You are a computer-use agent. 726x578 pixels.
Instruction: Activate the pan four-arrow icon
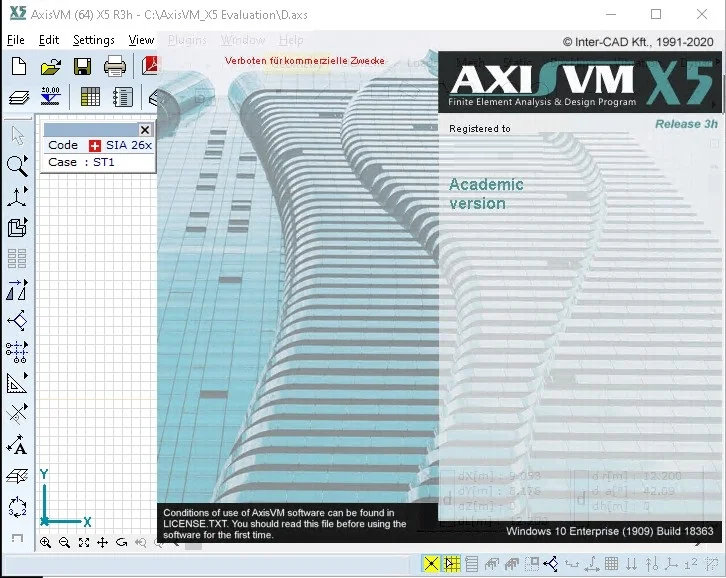coord(102,542)
